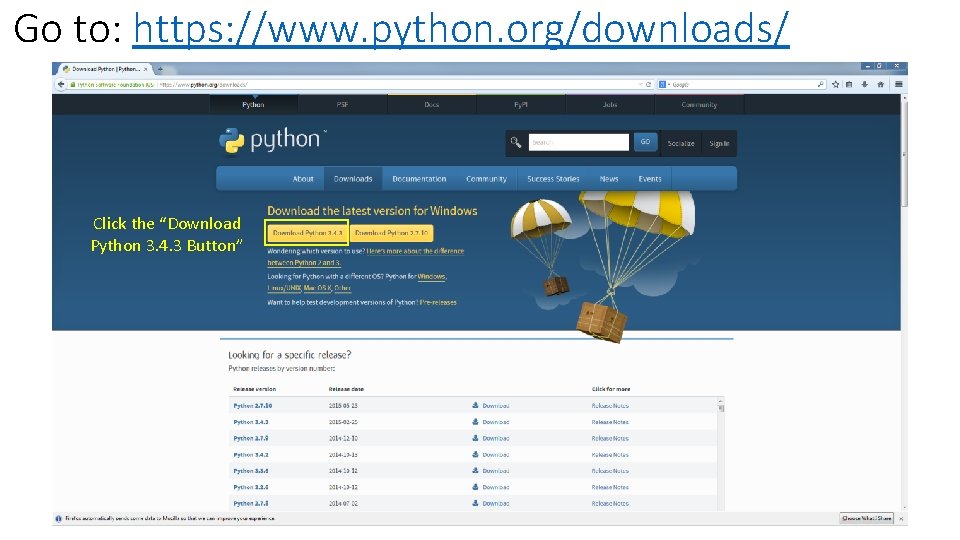Open the bookmarks list icon beside the star
960x540 pixels.
(849, 84)
